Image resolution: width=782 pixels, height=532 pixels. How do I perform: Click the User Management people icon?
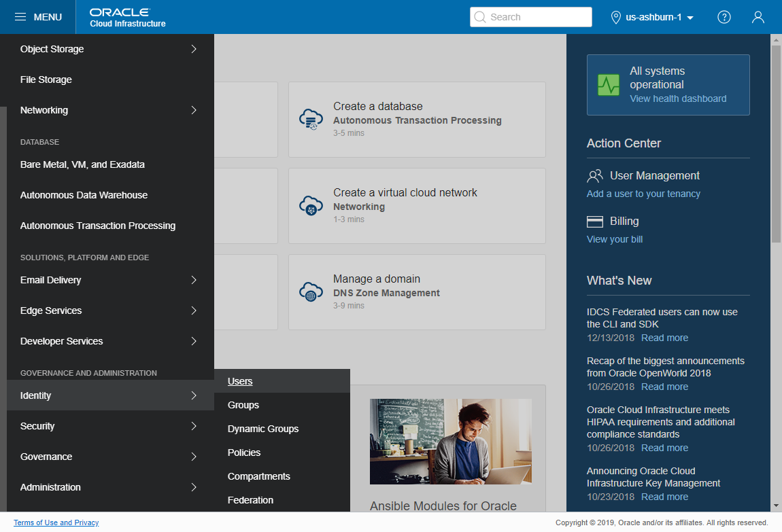[594, 175]
